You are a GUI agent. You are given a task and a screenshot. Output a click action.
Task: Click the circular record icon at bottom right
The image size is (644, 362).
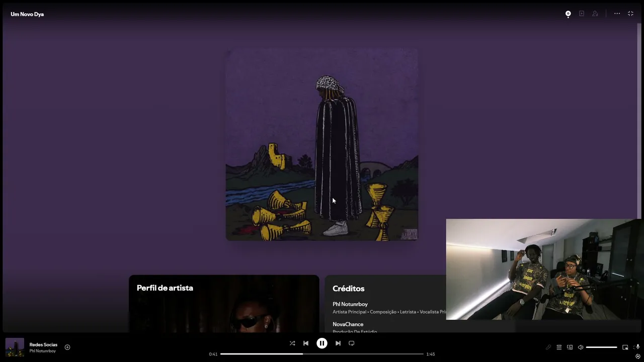pyautogui.click(x=638, y=356)
